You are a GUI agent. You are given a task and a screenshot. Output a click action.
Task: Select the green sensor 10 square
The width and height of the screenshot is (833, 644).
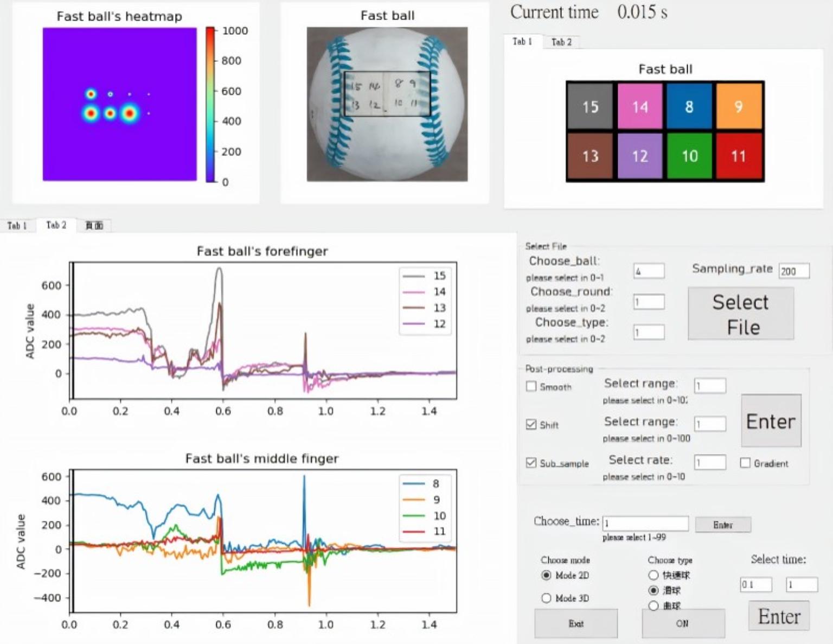pos(689,156)
